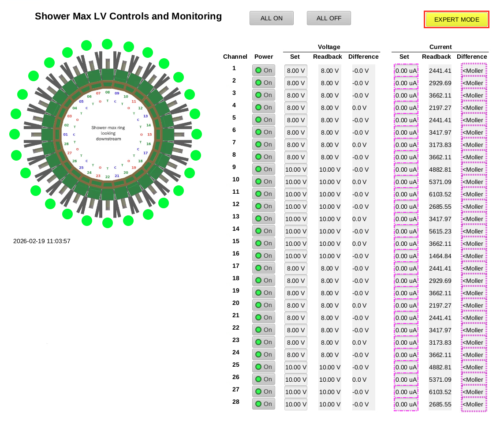Click the current set field for channel 3
504x436 pixels.
pos(406,95)
